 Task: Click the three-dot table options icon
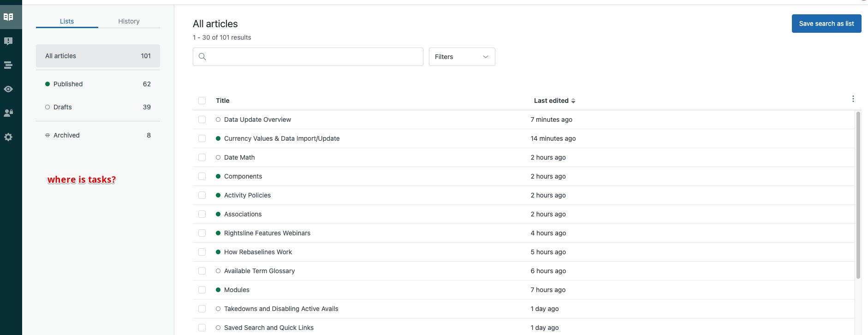(853, 99)
